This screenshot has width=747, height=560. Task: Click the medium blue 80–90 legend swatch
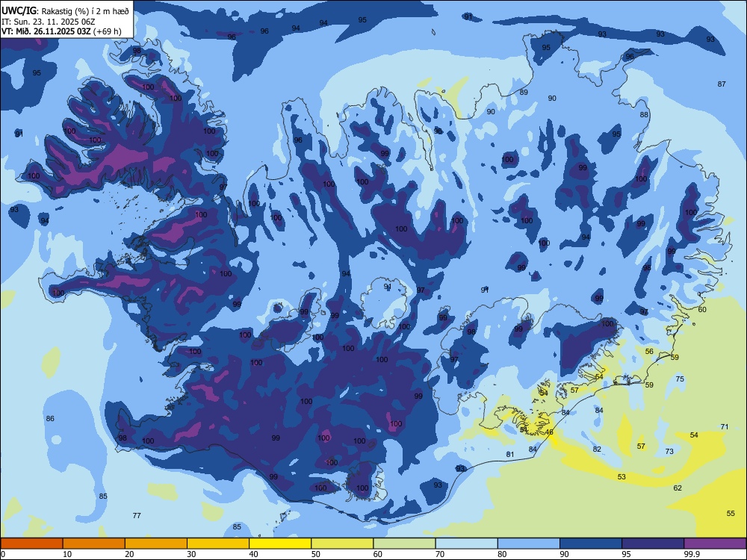(529, 544)
